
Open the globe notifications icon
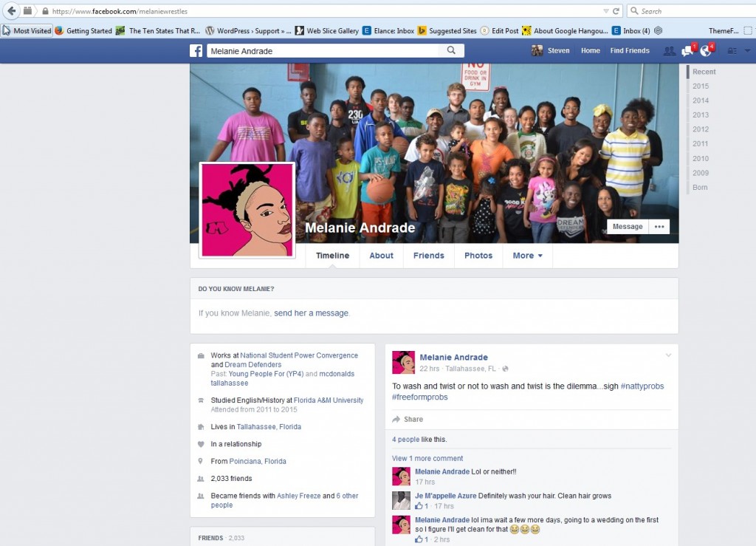tap(706, 51)
